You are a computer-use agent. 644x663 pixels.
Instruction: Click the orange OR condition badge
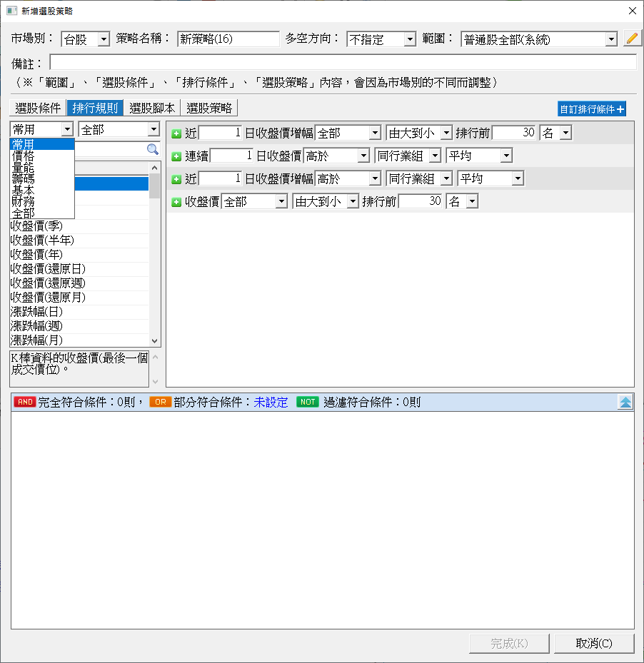point(160,403)
